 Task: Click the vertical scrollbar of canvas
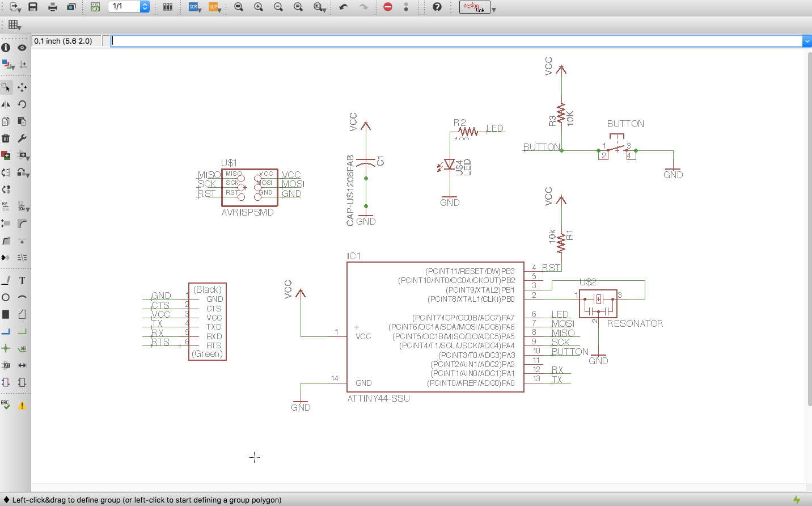pos(809,229)
